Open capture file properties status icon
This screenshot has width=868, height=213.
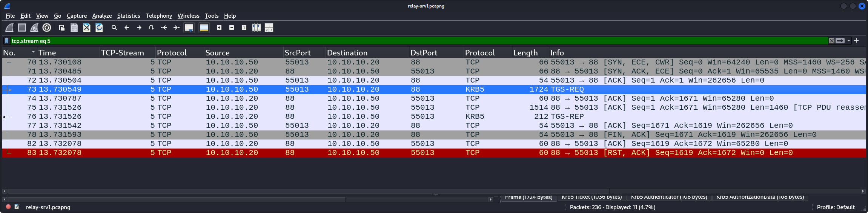point(17,207)
